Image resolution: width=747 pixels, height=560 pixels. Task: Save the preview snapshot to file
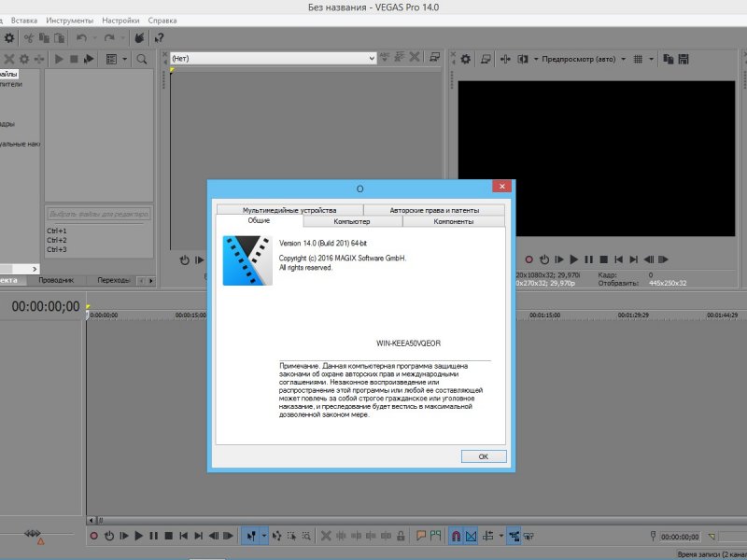[x=684, y=59]
